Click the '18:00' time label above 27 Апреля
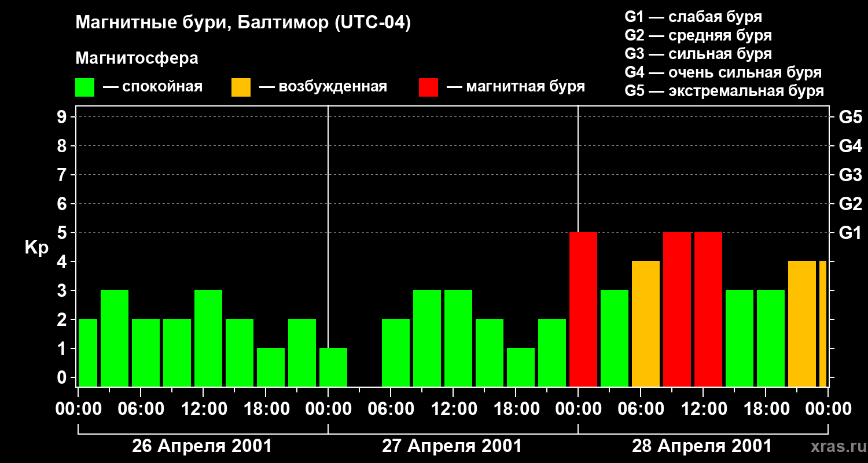 [517, 409]
